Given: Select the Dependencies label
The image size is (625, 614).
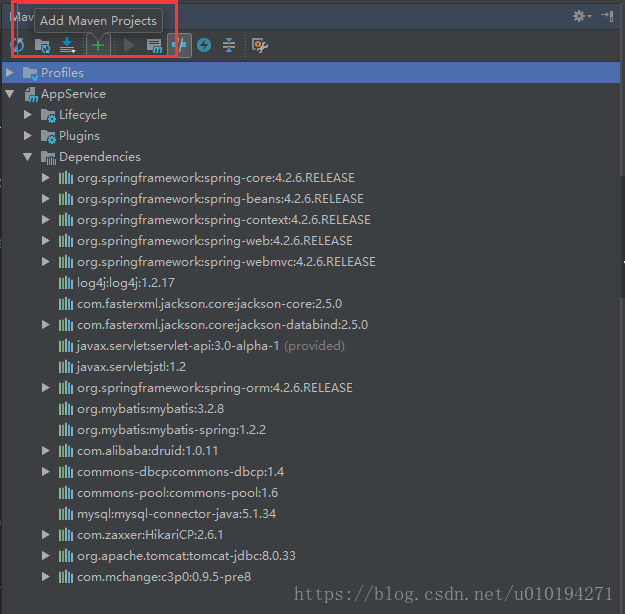Looking at the screenshot, I should point(100,157).
